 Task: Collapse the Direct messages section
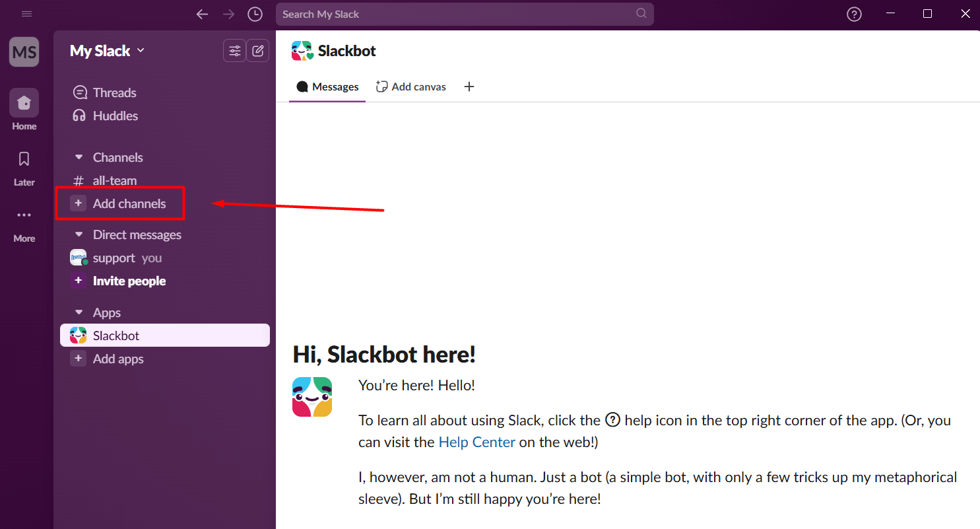tap(79, 234)
